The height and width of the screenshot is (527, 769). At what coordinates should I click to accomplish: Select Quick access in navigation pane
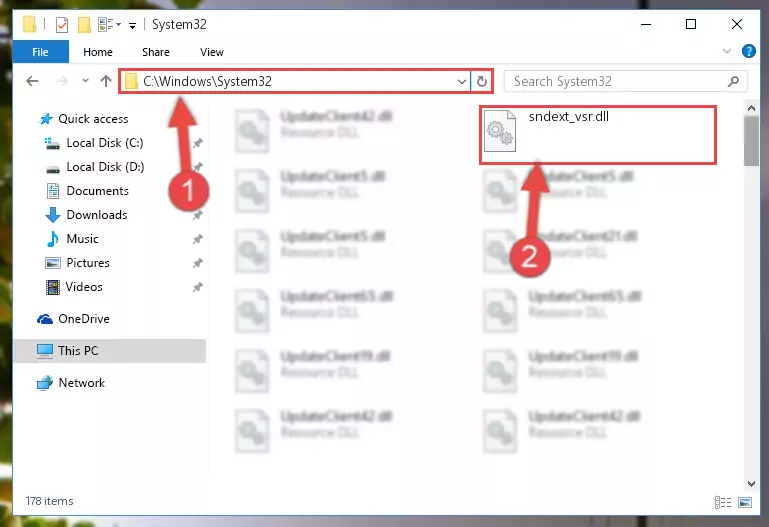(93, 119)
